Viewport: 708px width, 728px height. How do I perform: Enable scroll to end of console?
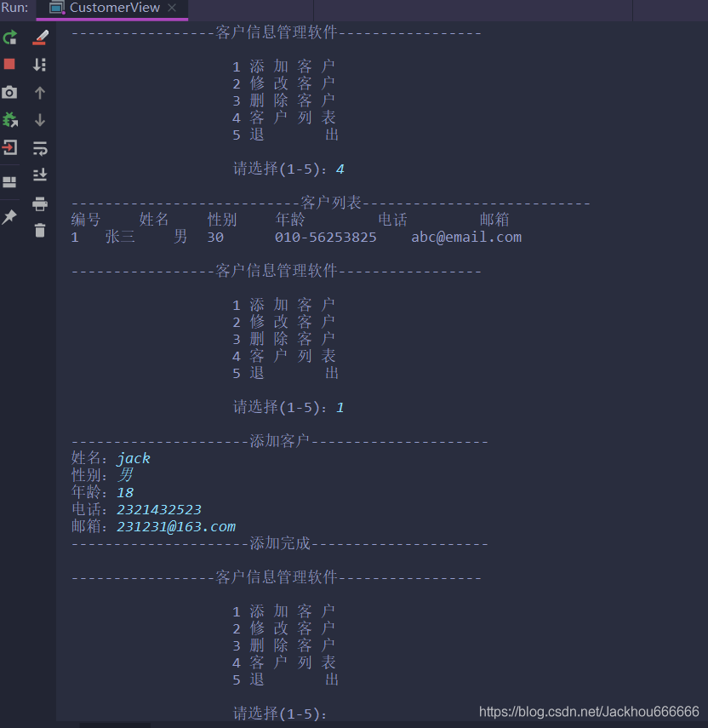point(40,175)
